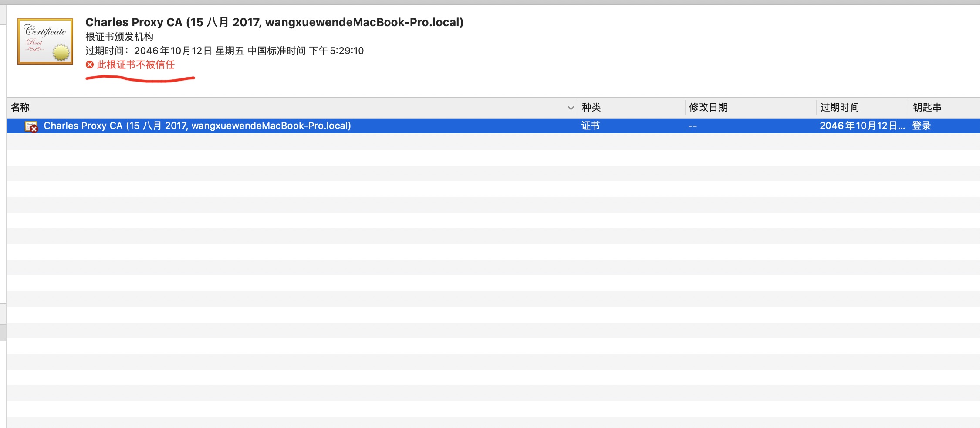The width and height of the screenshot is (980, 428).
Task: Click the 登录 keychain cell
Action: [922, 126]
